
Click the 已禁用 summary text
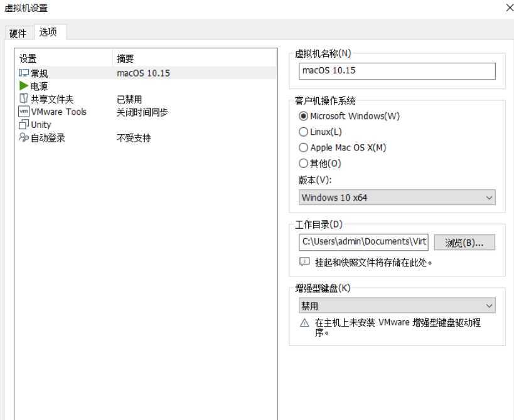click(x=129, y=99)
